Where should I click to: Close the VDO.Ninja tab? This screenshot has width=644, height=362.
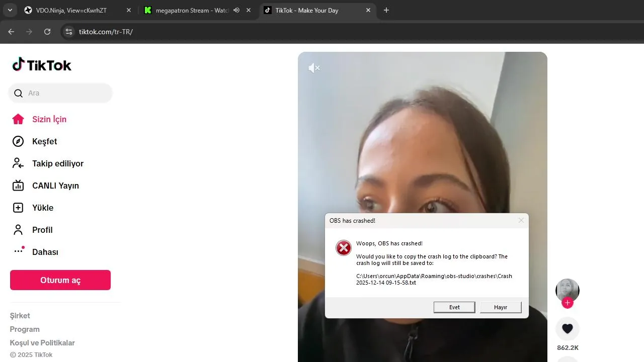tap(129, 10)
